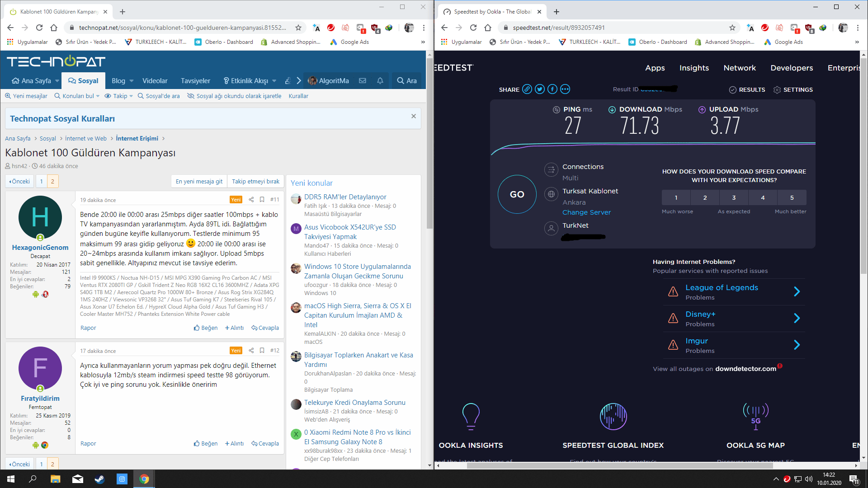Click the share icon on post #11
The width and height of the screenshot is (868, 488).
(x=251, y=199)
